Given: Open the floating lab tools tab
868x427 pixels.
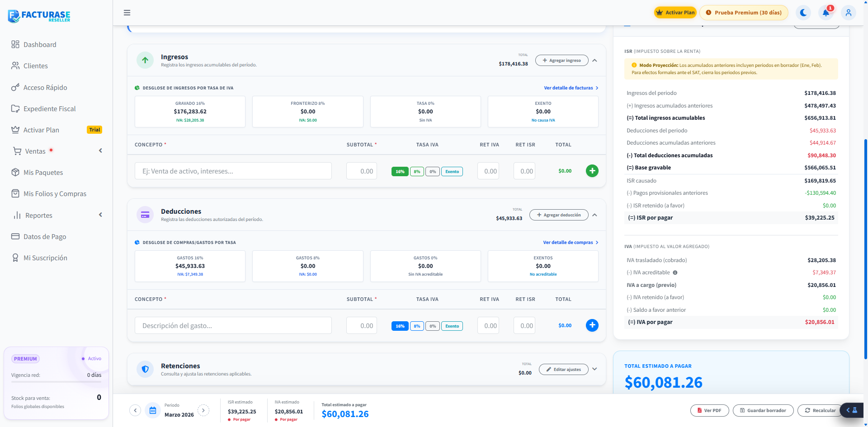Looking at the screenshot, I should (852, 410).
